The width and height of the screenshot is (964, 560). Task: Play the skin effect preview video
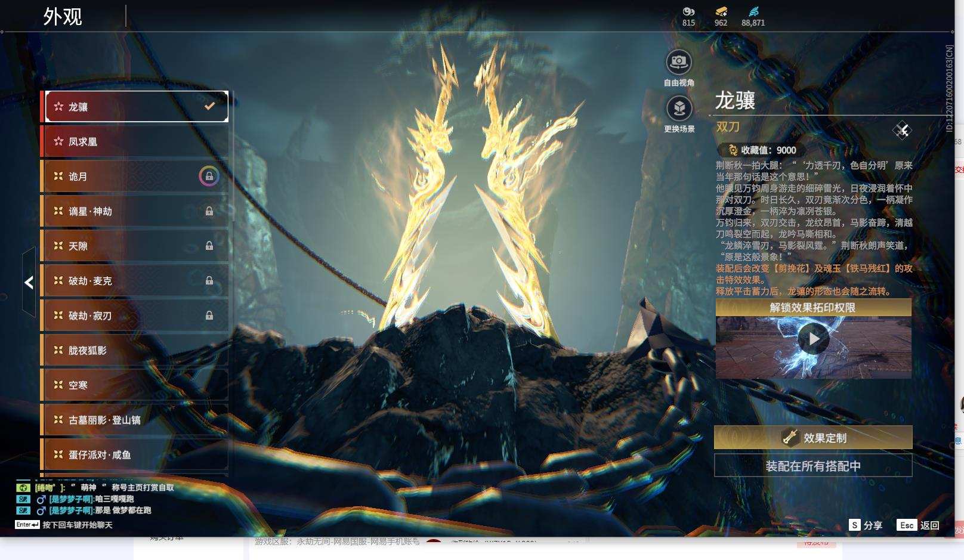tap(813, 339)
